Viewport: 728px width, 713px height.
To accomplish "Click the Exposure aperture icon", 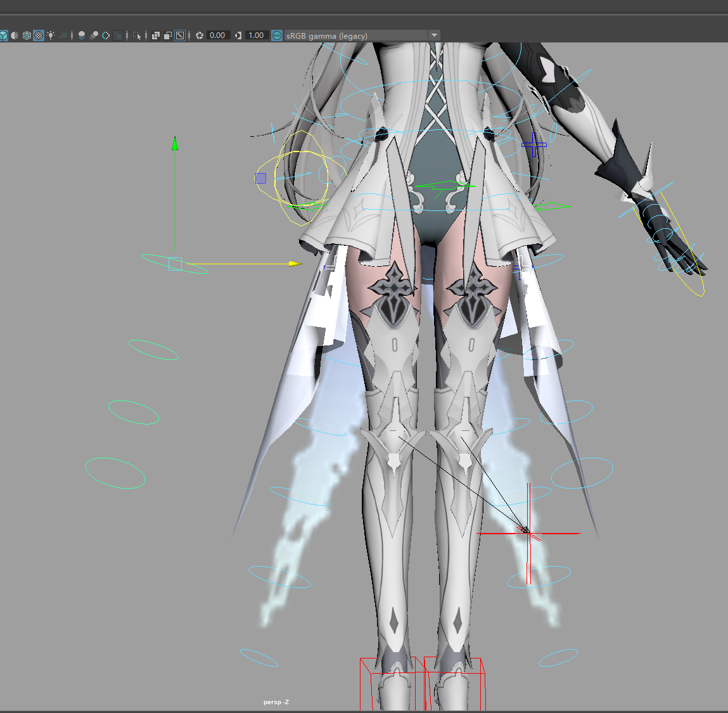I will [200, 35].
